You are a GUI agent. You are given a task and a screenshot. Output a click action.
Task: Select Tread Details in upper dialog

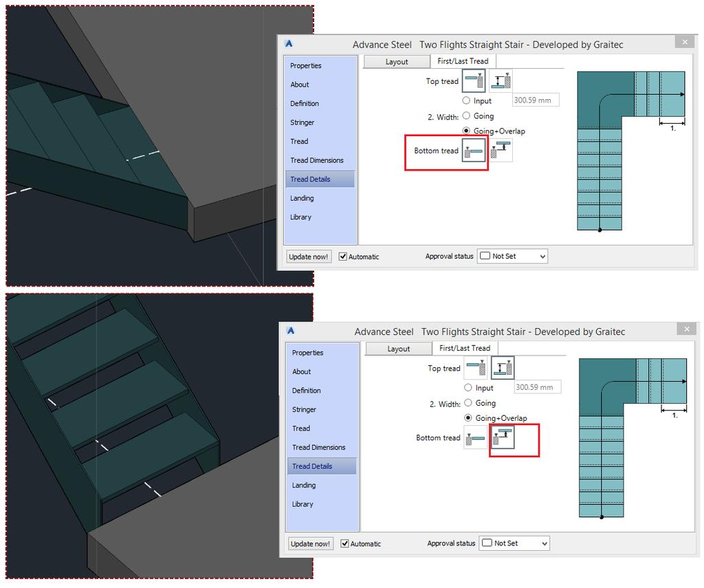pyautogui.click(x=320, y=179)
